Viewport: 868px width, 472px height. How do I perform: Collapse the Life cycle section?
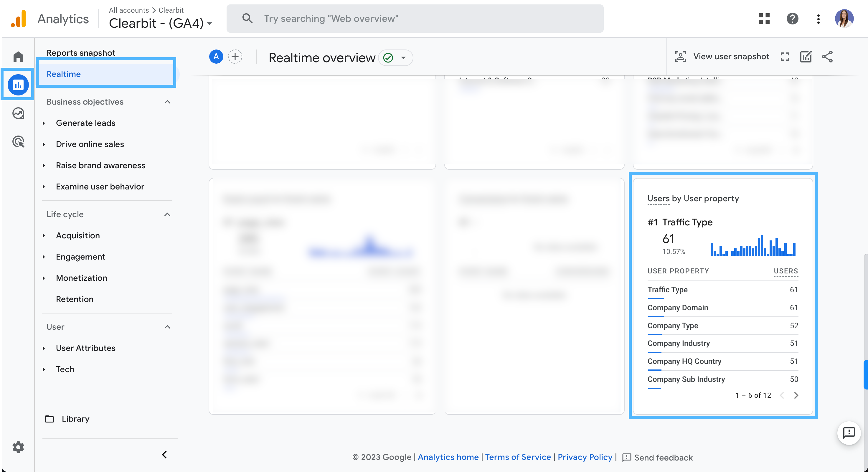pyautogui.click(x=167, y=214)
